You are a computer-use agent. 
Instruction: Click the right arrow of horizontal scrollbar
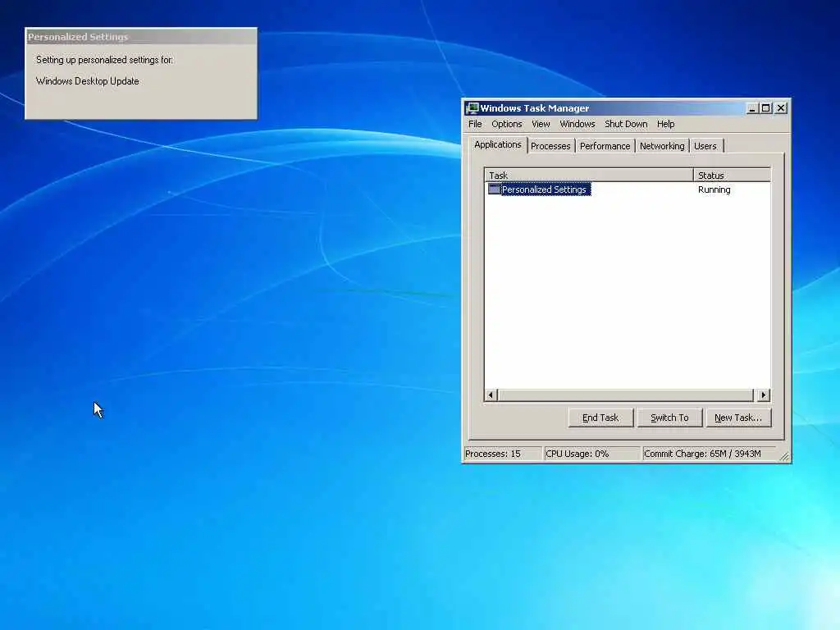coord(764,395)
